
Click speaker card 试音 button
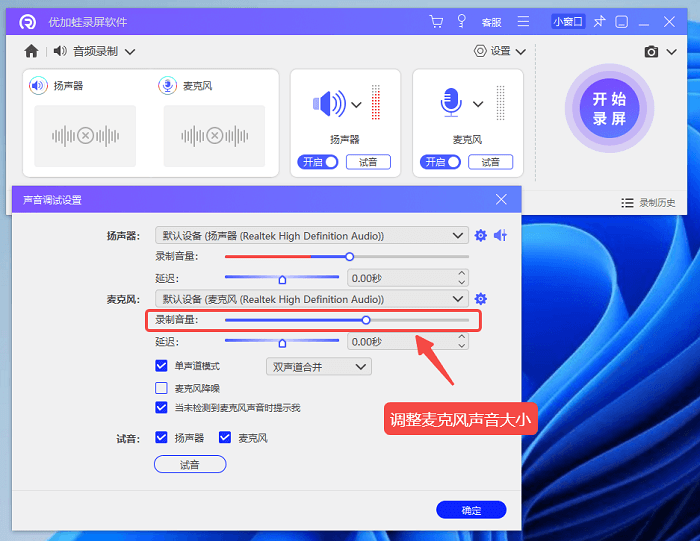368,162
